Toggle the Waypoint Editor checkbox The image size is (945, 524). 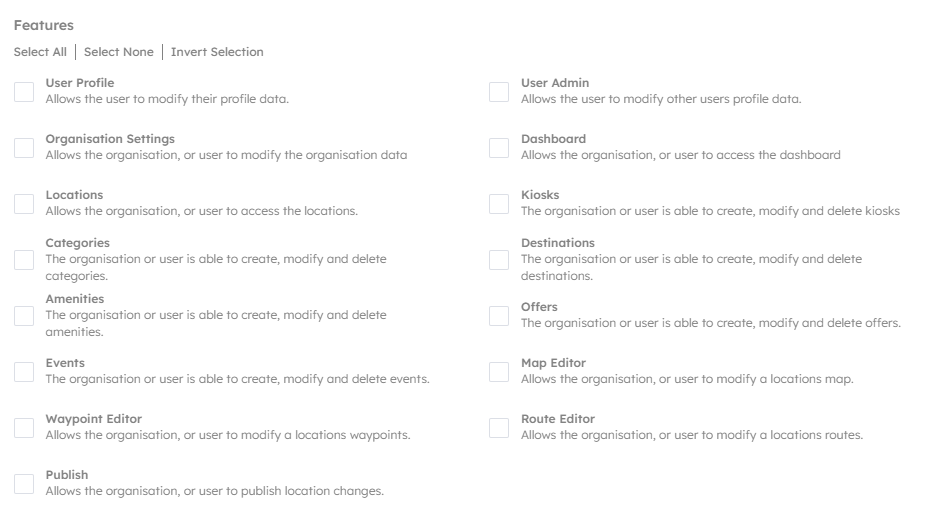(24, 428)
